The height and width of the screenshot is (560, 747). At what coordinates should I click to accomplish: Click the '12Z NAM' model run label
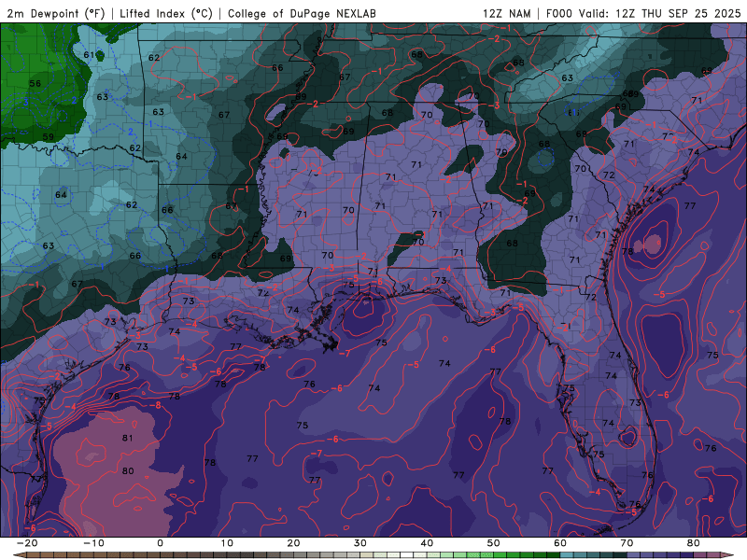[506, 13]
